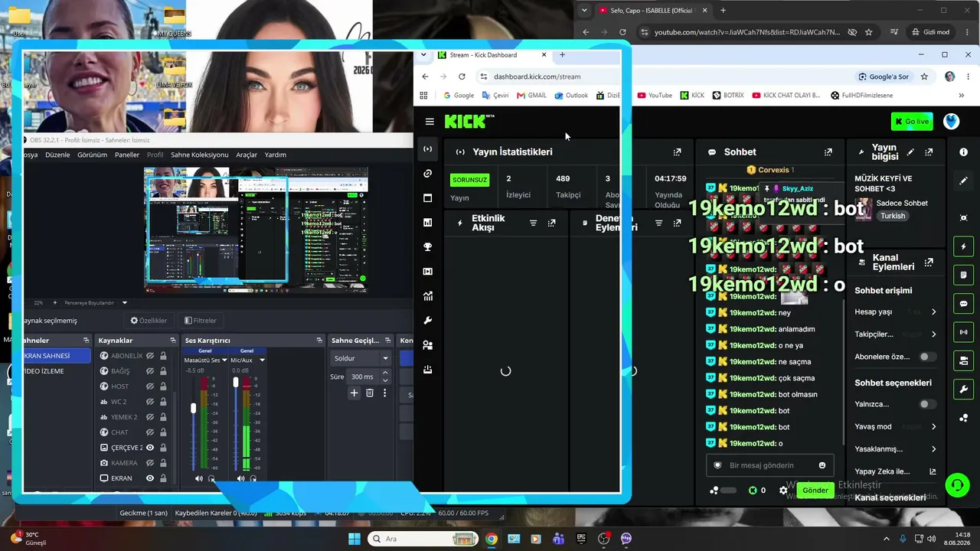
Task: Click the Go live button
Action: pos(912,122)
